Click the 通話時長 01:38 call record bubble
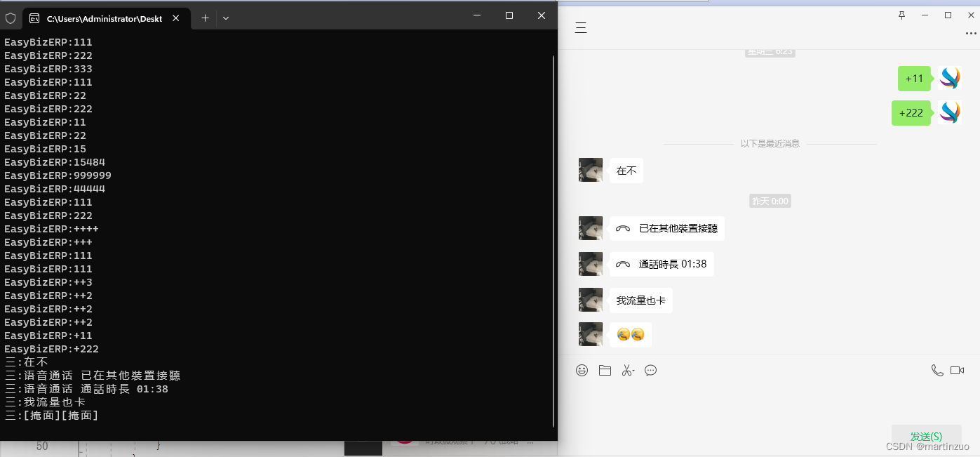Viewport: 980px width, 457px height. pyautogui.click(x=662, y=264)
